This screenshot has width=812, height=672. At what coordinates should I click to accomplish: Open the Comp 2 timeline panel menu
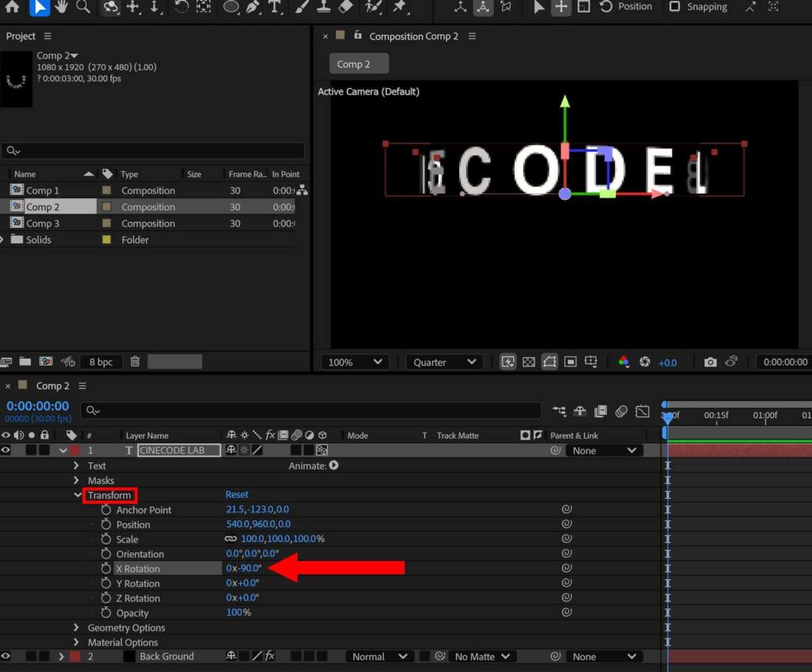coord(82,386)
